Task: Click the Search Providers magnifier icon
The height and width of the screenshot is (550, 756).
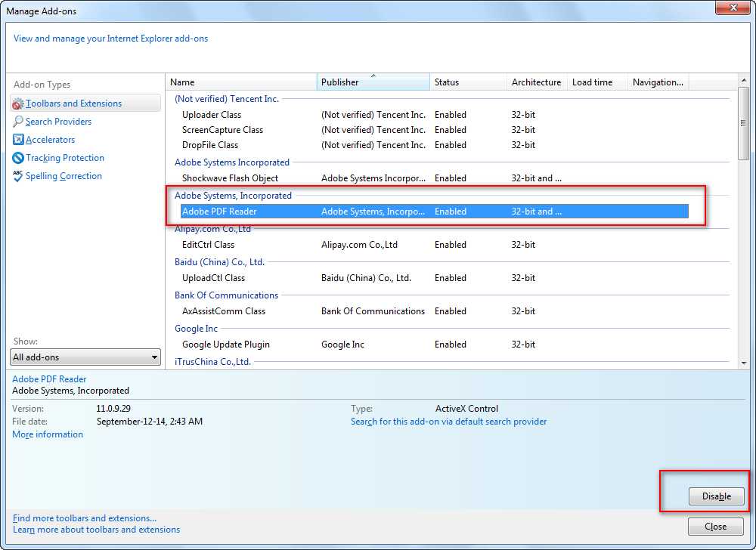Action: tap(18, 122)
